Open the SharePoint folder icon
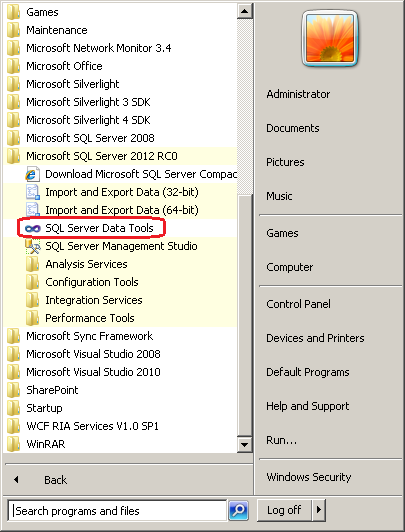The width and height of the screenshot is (405, 532). (14, 390)
